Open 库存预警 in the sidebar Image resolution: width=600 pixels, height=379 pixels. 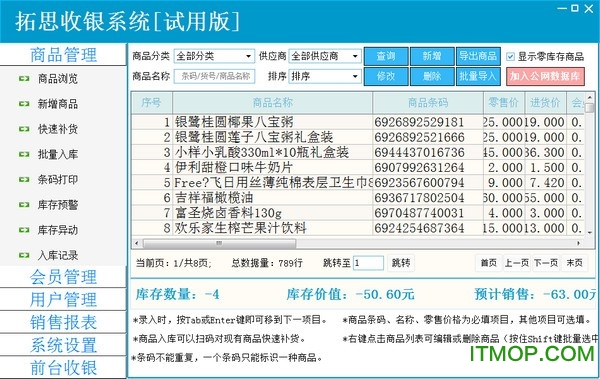coord(57,205)
